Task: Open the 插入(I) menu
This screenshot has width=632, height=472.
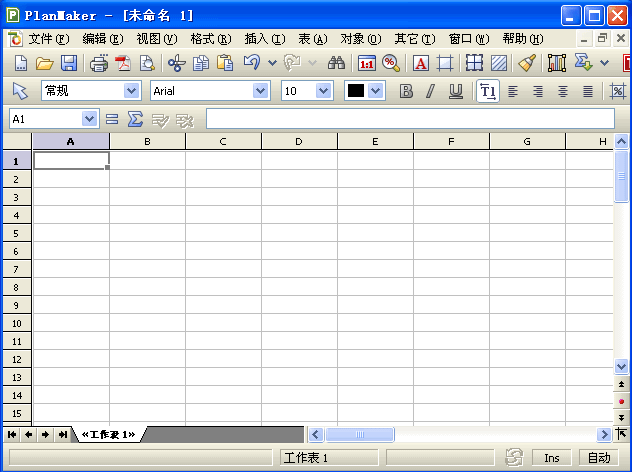Action: [265, 39]
